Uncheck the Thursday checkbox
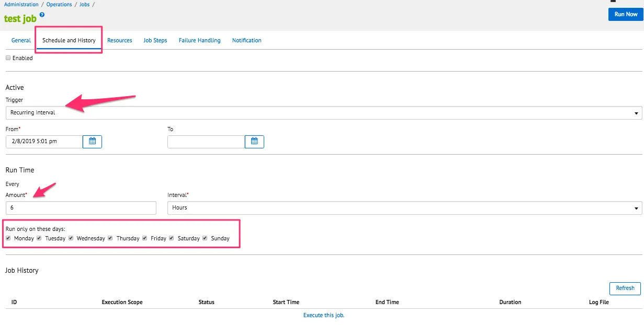 click(x=110, y=238)
